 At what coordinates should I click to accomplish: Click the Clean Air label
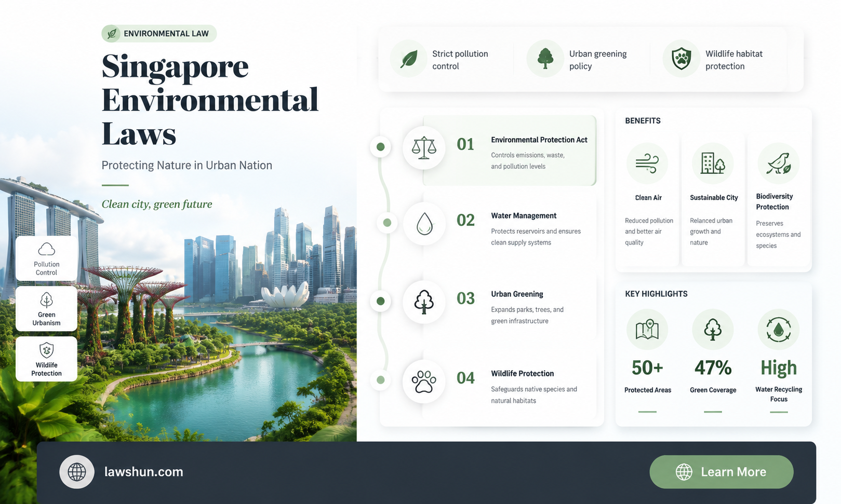(648, 198)
